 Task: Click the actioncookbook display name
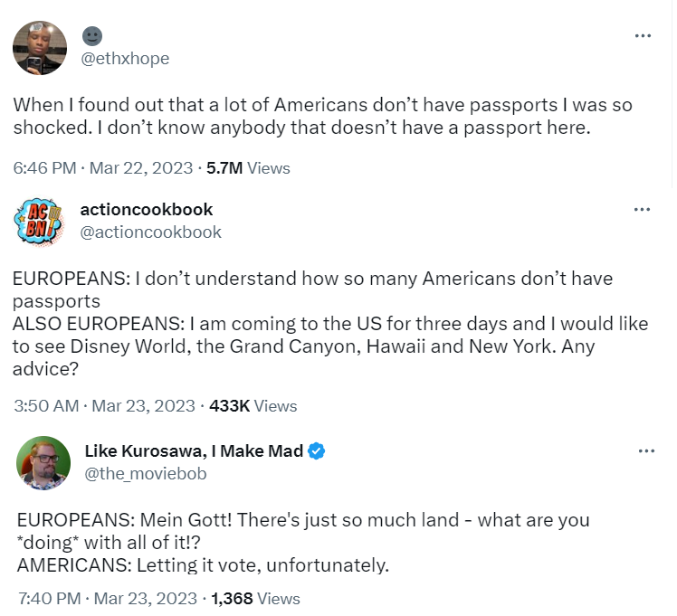(147, 210)
